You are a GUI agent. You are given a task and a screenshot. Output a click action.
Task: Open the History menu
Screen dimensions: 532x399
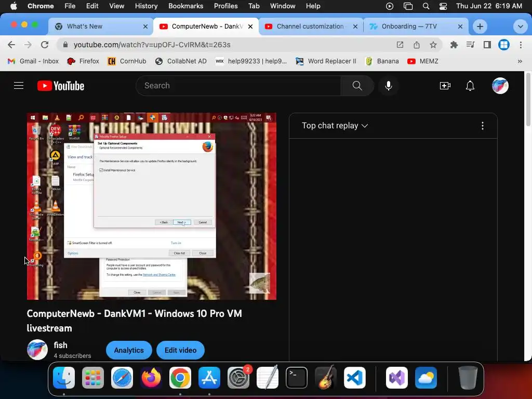pyautogui.click(x=146, y=6)
